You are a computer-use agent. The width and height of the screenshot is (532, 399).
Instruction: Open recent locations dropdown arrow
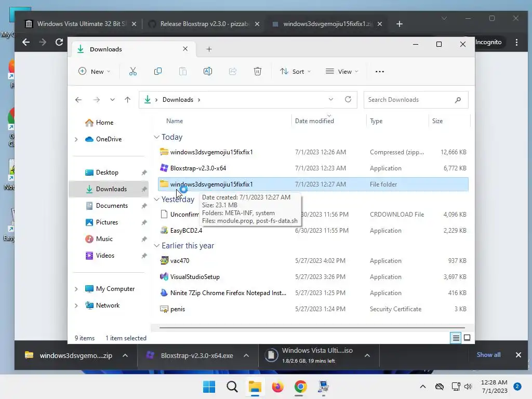(112, 100)
